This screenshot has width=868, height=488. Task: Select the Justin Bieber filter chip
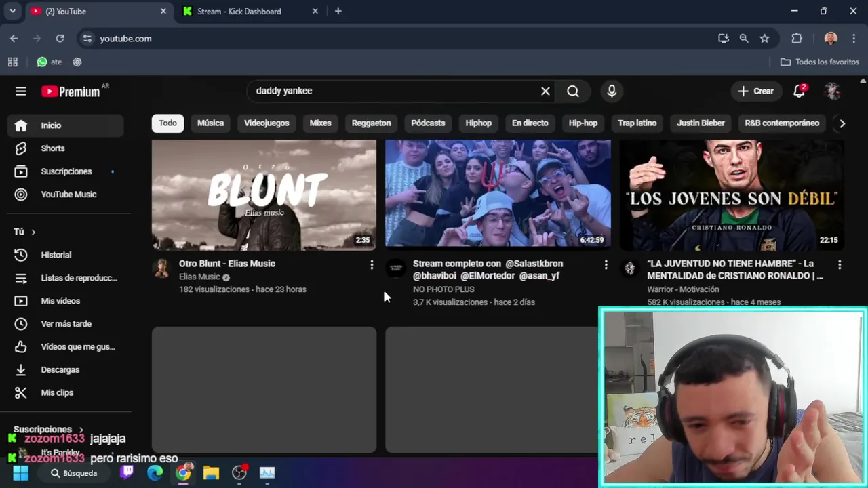[701, 123]
